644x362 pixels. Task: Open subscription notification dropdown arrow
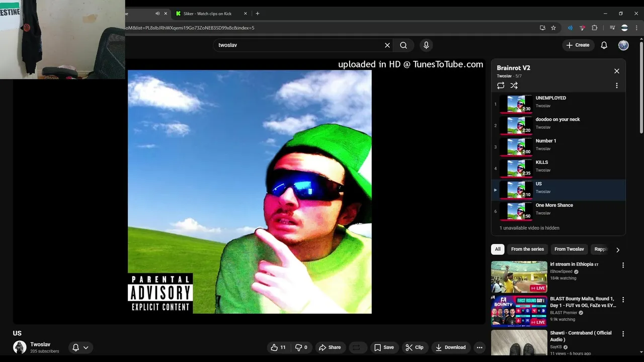coord(86,347)
